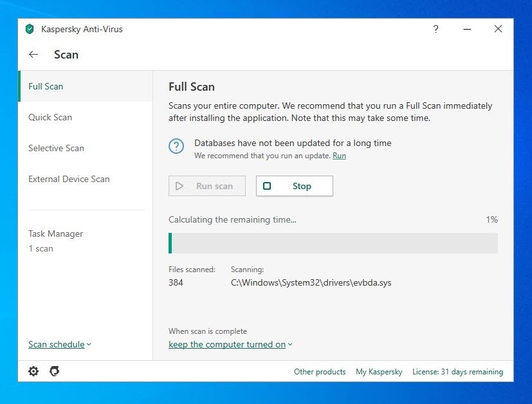Image resolution: width=532 pixels, height=404 pixels.
Task: Open the support headset icon
Action: coord(54,371)
